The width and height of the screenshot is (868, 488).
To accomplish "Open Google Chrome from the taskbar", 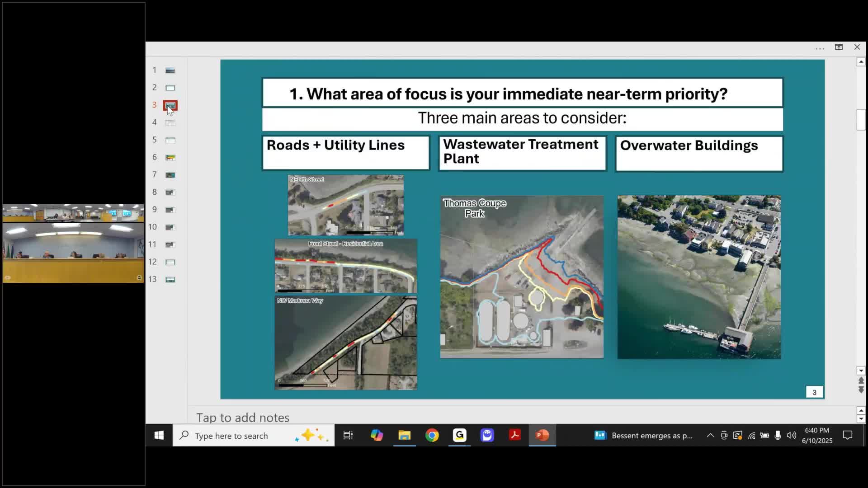I will coord(432,435).
